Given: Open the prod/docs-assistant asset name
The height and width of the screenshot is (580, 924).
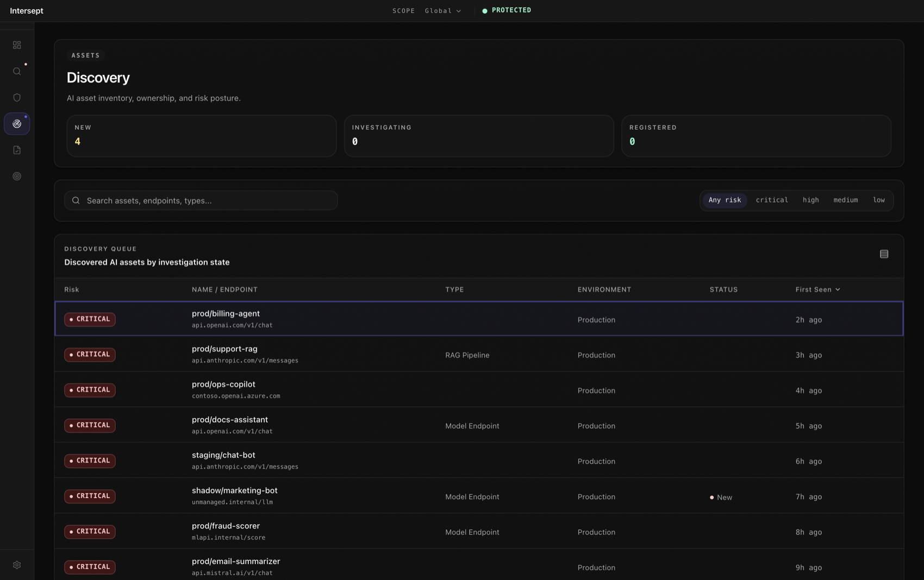Looking at the screenshot, I should click(x=229, y=419).
